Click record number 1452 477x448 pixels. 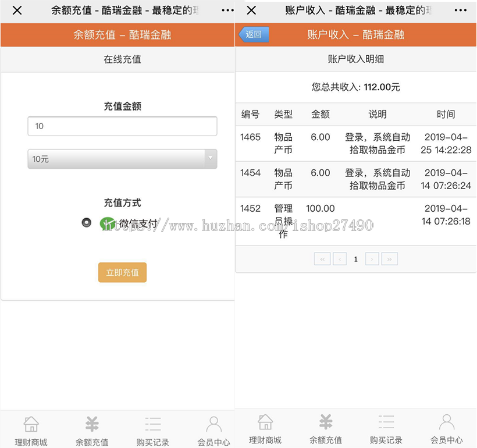(250, 208)
